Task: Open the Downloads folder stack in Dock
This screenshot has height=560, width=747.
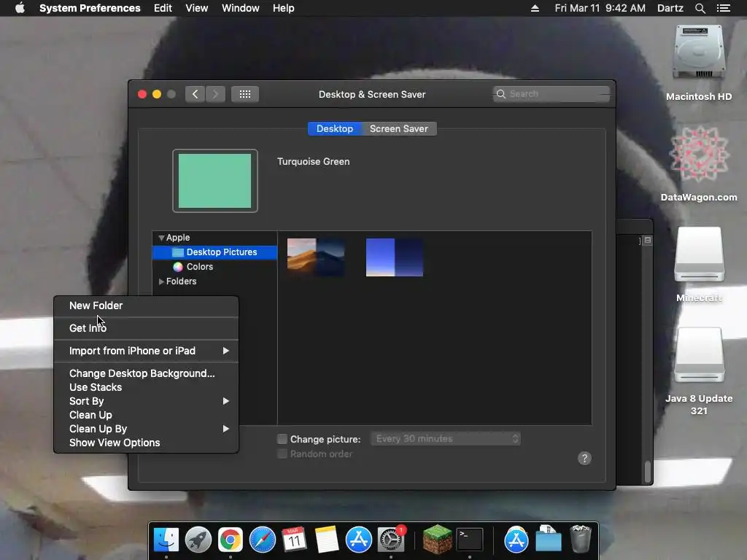Action: coord(549,539)
